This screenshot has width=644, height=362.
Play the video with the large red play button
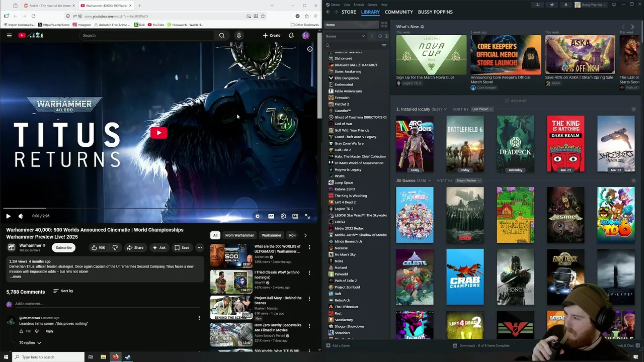tap(158, 133)
